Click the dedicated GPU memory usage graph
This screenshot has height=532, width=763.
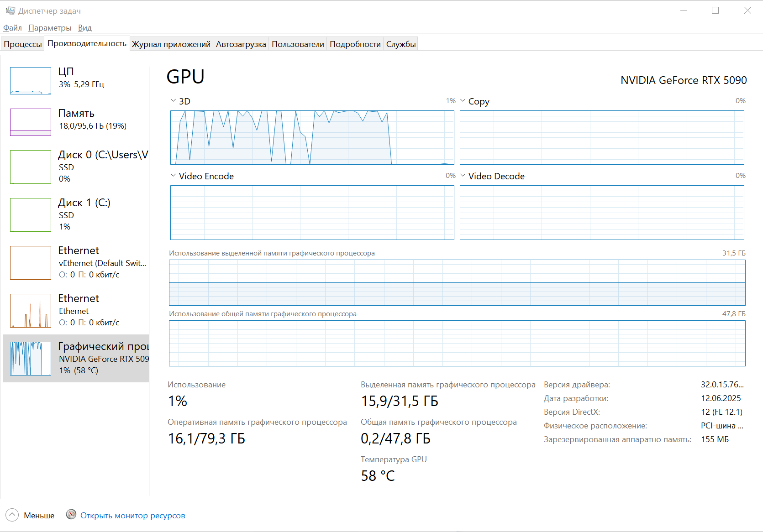click(x=457, y=282)
